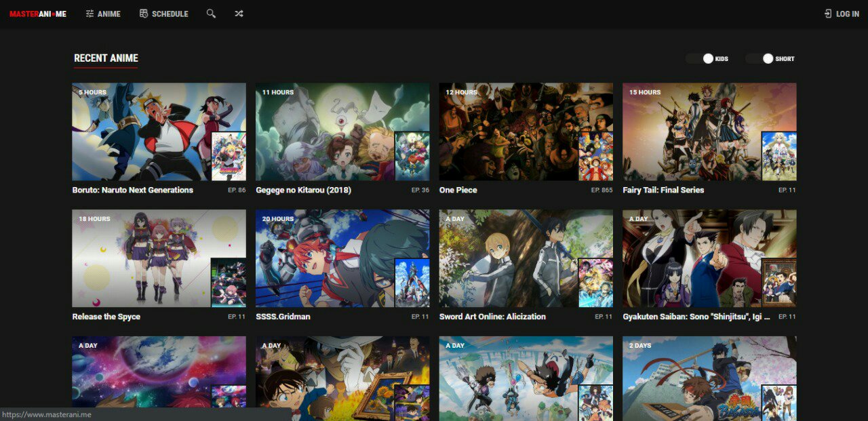Open Boruto: Naruto Next Generations title
Viewport: 868px width, 421px height.
pyautogui.click(x=133, y=190)
